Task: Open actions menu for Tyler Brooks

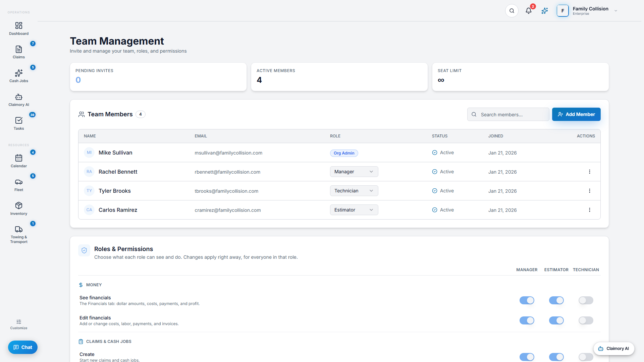Action: [590, 191]
